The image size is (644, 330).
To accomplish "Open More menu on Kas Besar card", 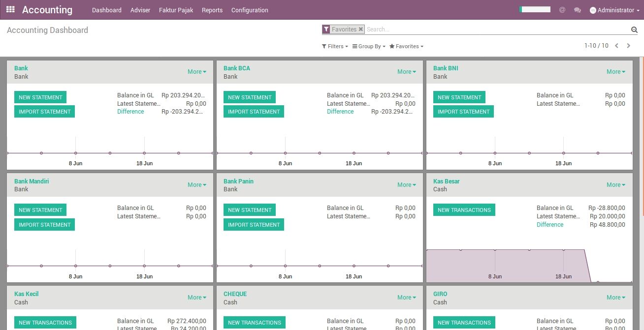I will tap(615, 185).
